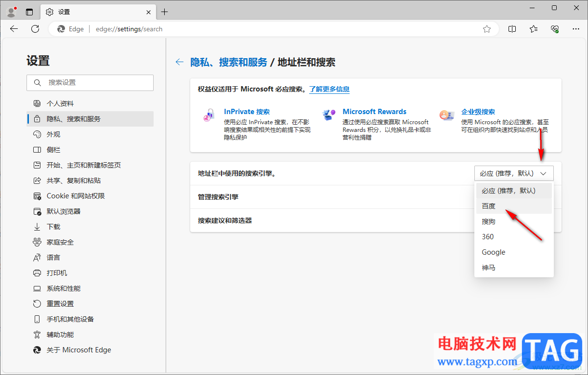Select 百度 from the search engine list
Image resolution: width=588 pixels, height=375 pixels.
click(514, 206)
